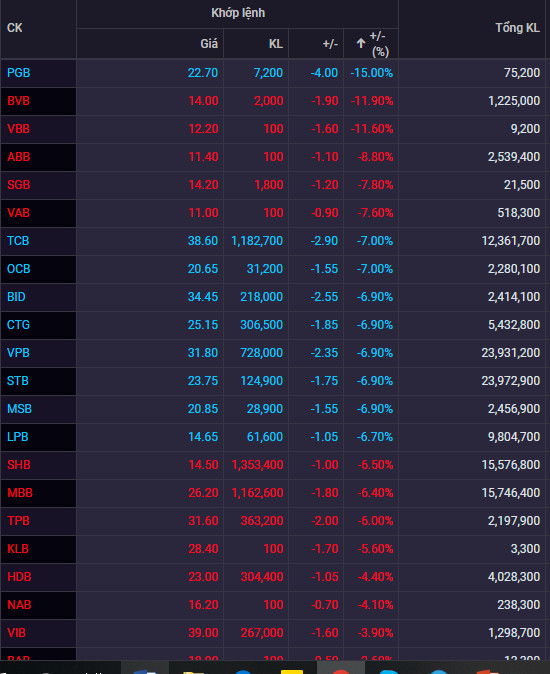Sort by the KL column header

coord(275,44)
